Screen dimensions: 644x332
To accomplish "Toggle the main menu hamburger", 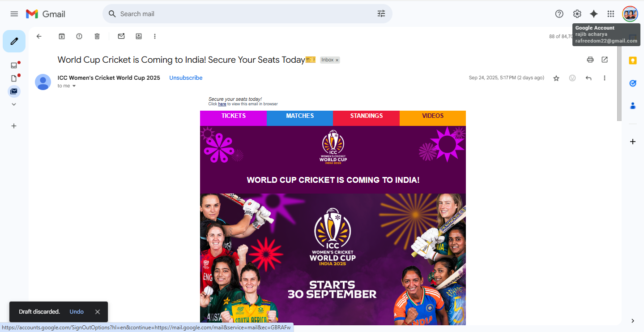I will [x=14, y=14].
